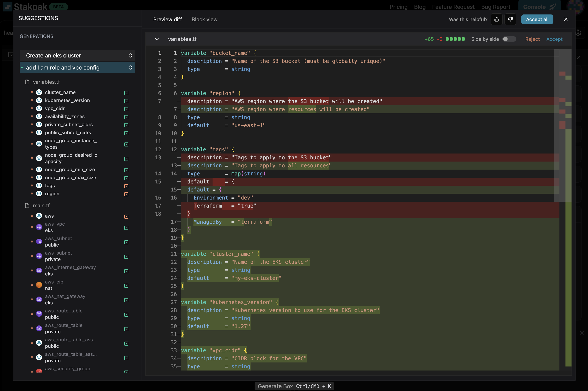Click the public_subnet_cidrs variable icon

pos(39,132)
